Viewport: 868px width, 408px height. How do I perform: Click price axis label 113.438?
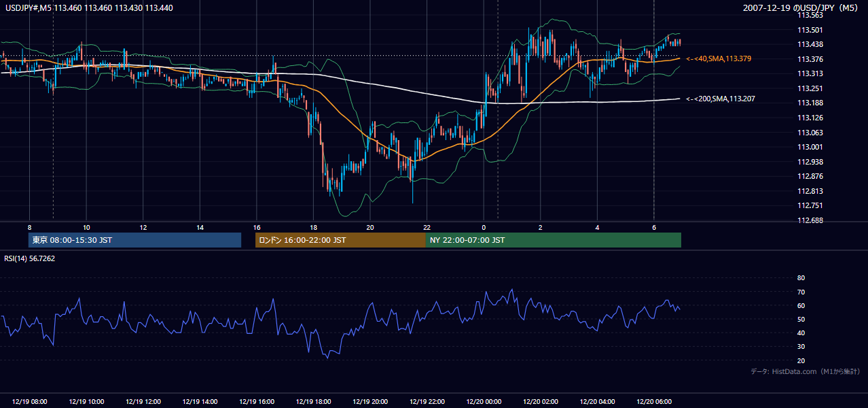click(x=810, y=44)
